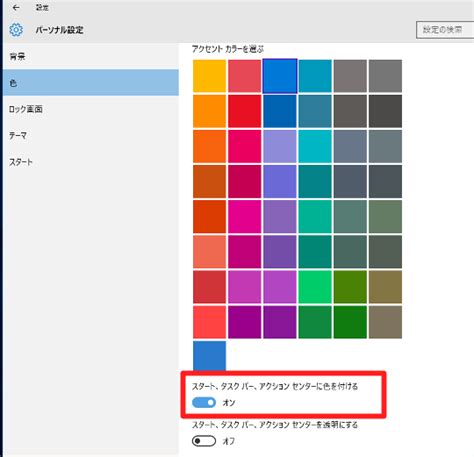Open the スタート sidebar item
The image size is (474, 457).
tap(91, 162)
